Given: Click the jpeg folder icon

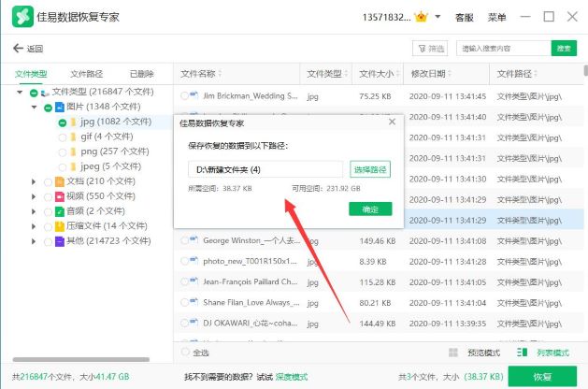Looking at the screenshot, I should 73,167.
